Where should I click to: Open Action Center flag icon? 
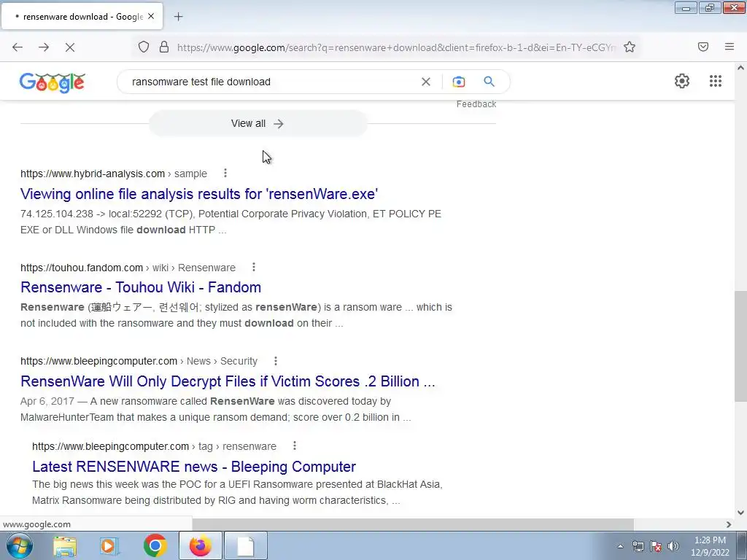pyautogui.click(x=656, y=546)
